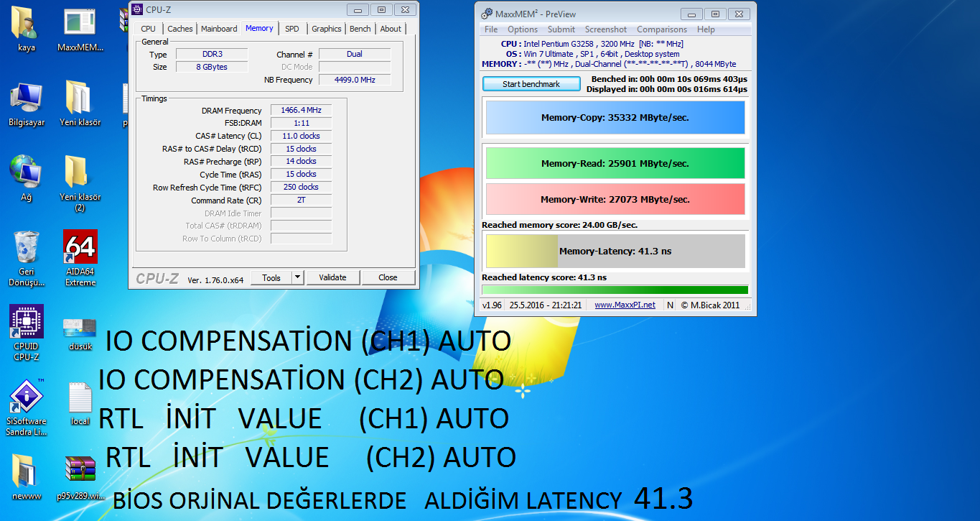Click the Dual Channel # field

[x=355, y=54]
